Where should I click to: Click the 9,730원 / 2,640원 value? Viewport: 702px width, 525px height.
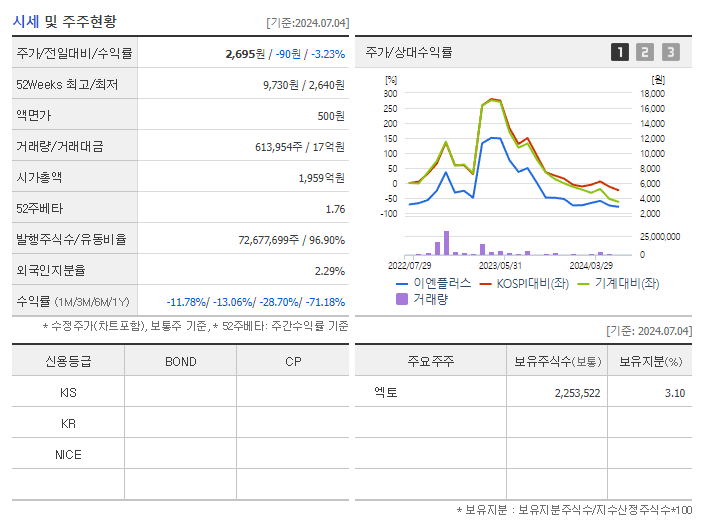[304, 85]
